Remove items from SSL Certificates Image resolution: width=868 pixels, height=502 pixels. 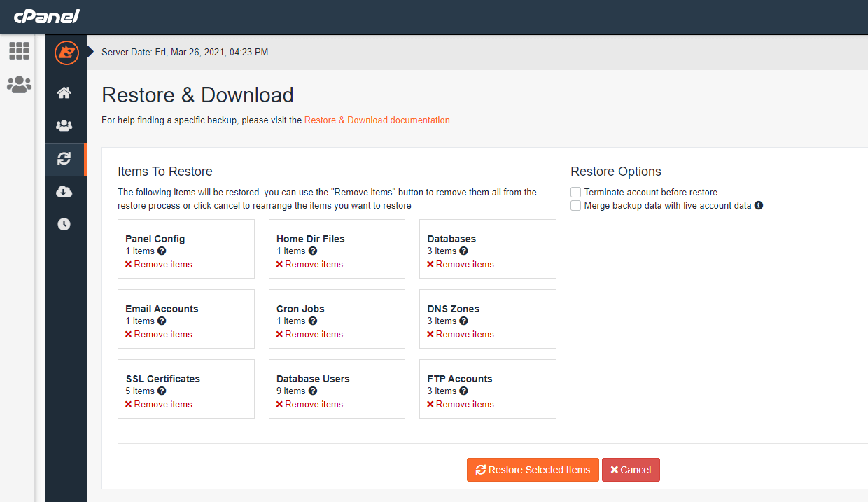tap(159, 405)
